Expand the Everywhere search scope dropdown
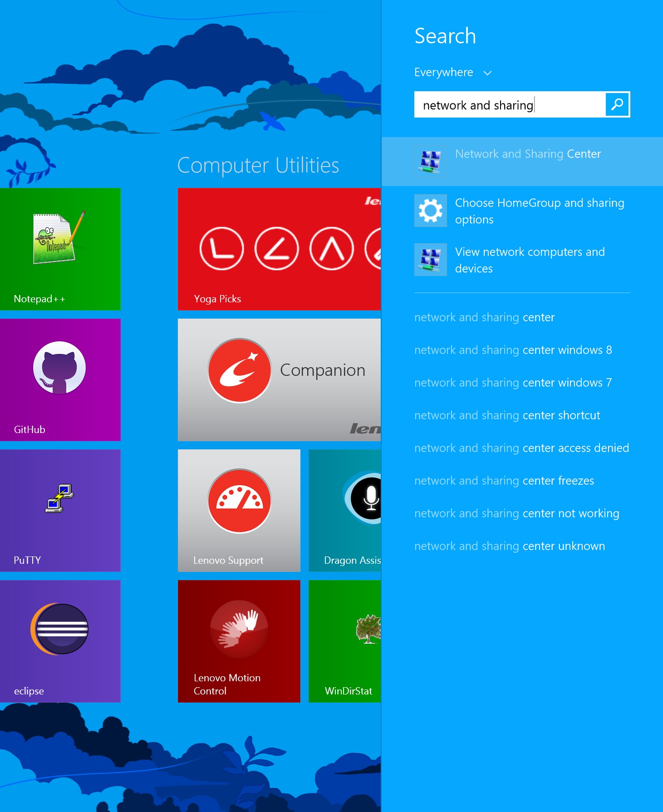Viewport: 663px width, 812px height. point(453,72)
